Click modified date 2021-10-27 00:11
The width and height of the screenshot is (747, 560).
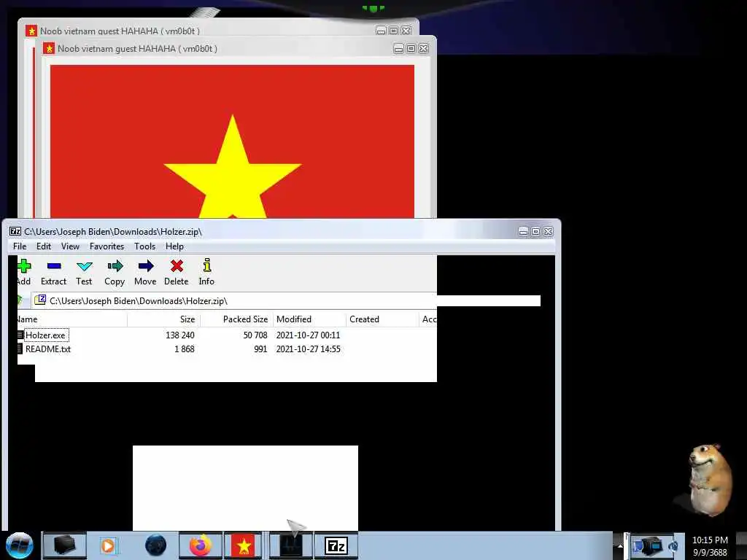coord(309,335)
